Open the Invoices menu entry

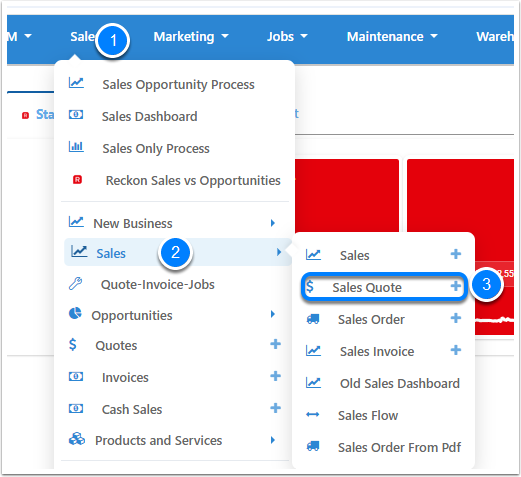tap(125, 377)
